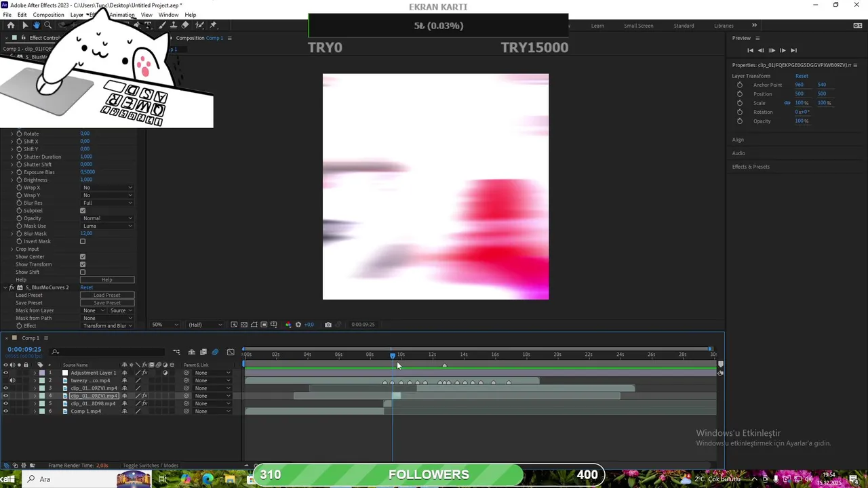Hide Comp 1.mp4 layer eye icon

click(6, 411)
